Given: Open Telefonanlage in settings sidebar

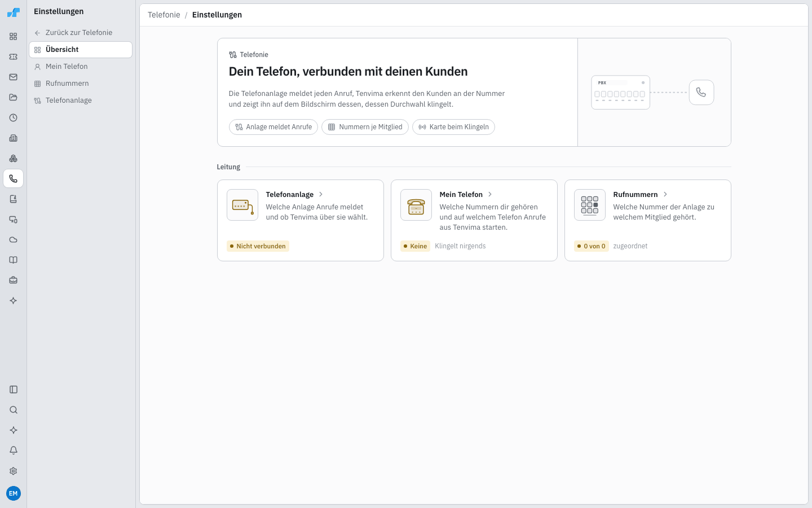Looking at the screenshot, I should point(81,100).
